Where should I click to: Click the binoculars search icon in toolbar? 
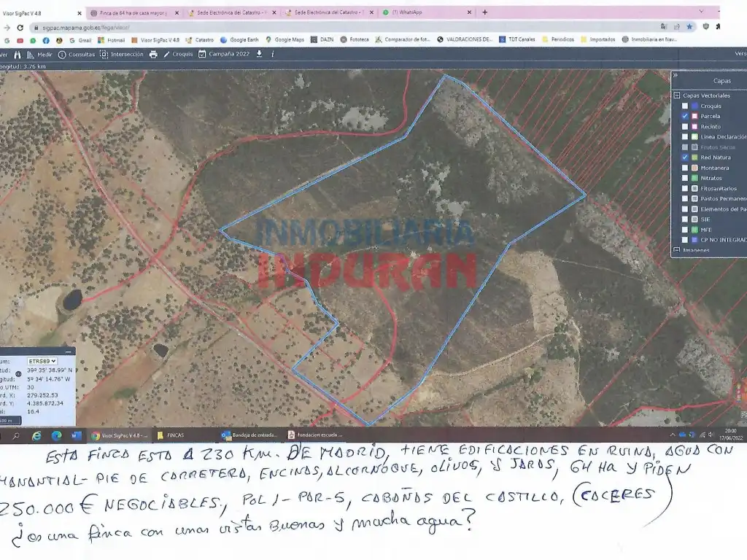click(18, 54)
